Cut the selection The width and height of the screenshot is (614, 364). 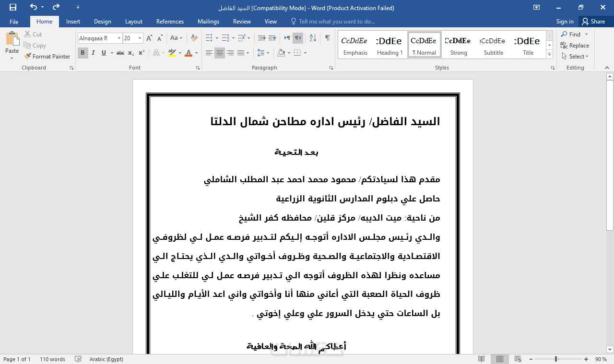33,35
